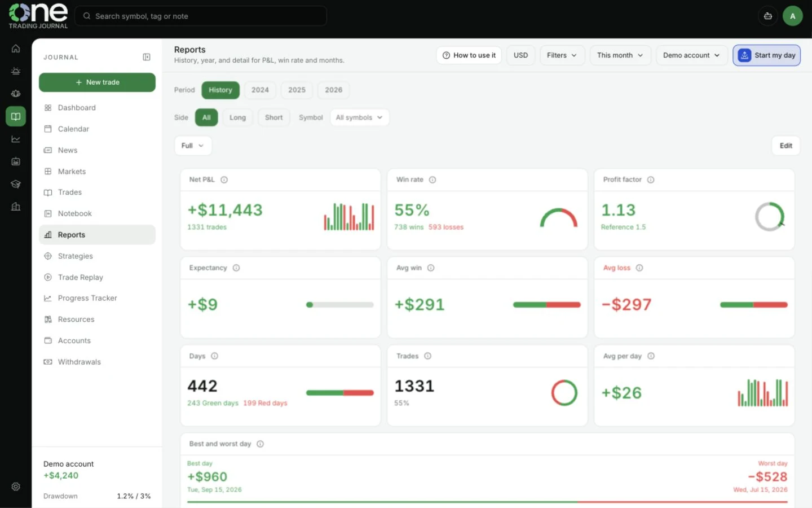Show info for Avg loss
The width and height of the screenshot is (812, 508).
pos(639,268)
